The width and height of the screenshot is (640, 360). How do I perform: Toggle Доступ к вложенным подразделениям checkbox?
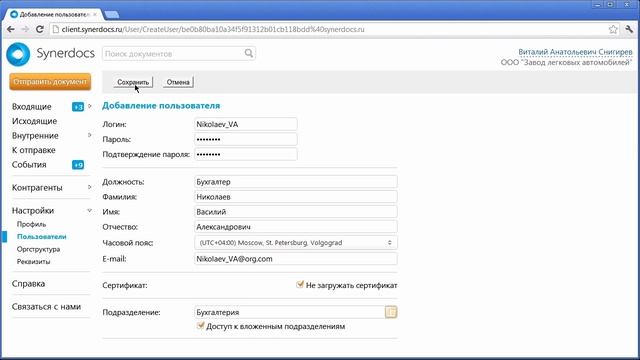coord(200,325)
